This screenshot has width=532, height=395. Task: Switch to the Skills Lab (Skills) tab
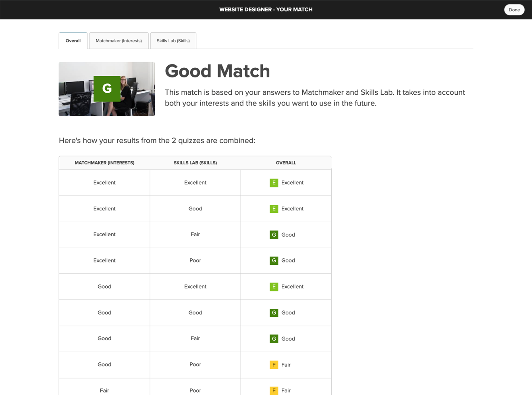point(173,41)
